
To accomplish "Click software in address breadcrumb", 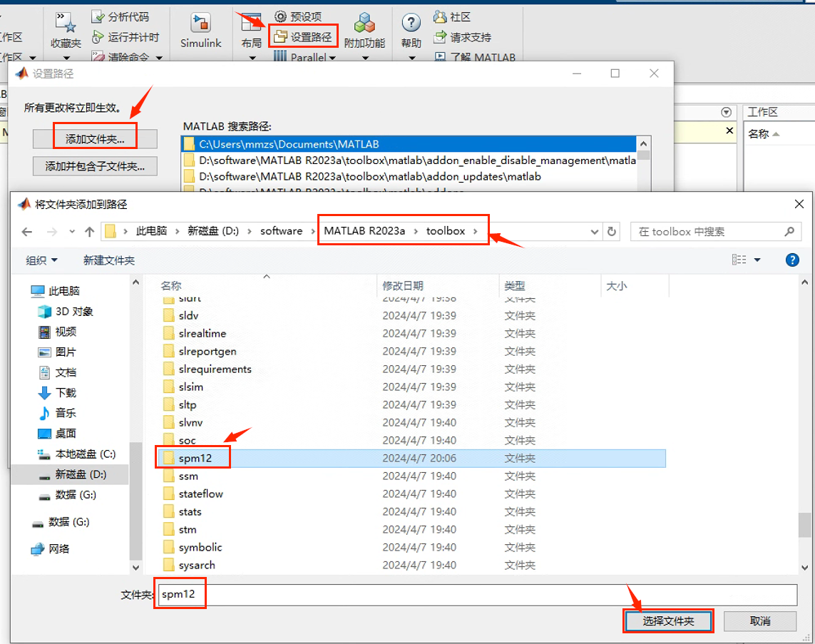I will click(x=281, y=231).
